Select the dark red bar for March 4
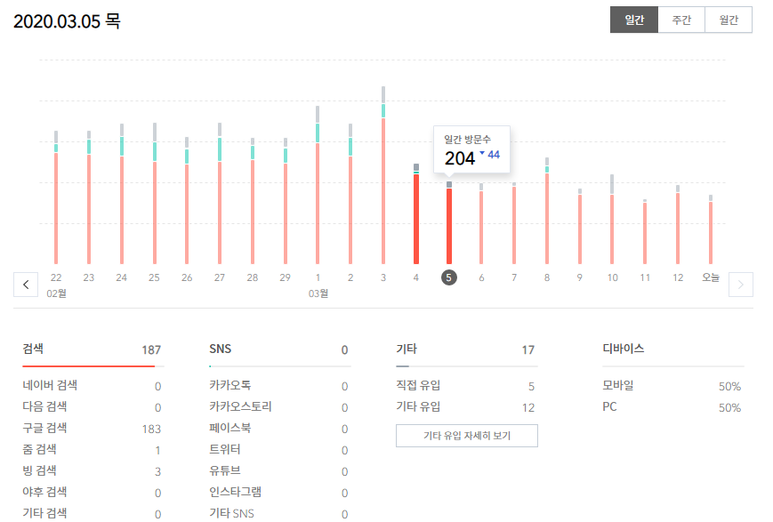 [416, 214]
